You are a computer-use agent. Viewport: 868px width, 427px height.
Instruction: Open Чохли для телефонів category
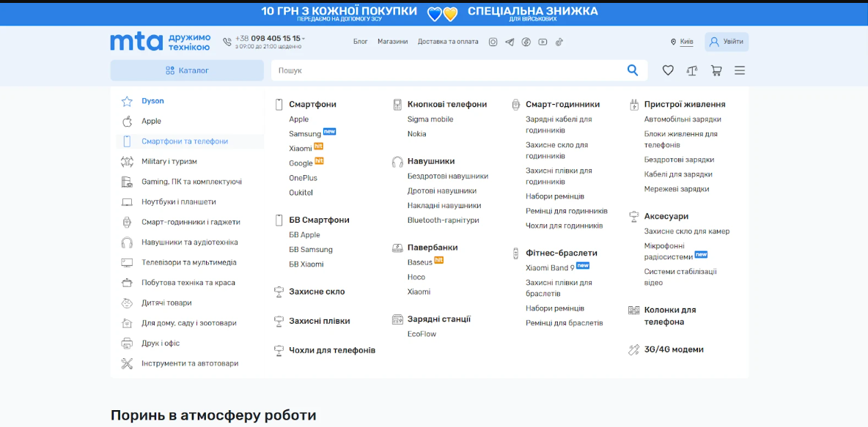pyautogui.click(x=332, y=350)
